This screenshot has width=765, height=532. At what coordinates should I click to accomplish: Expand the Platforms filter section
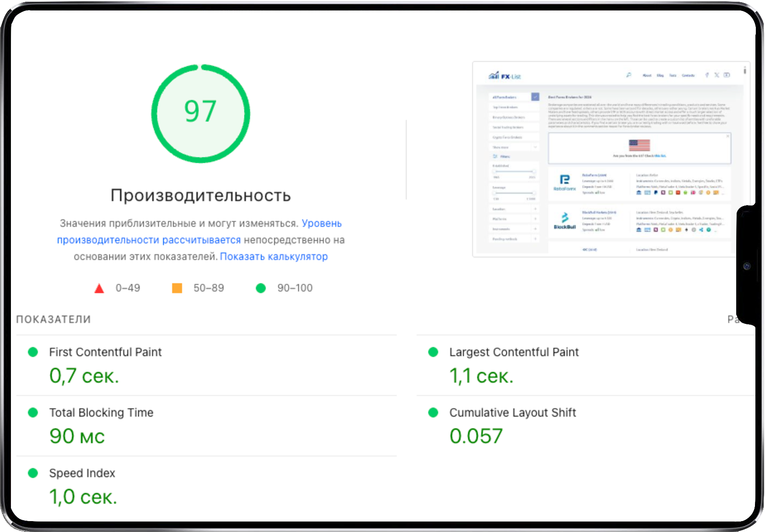pyautogui.click(x=514, y=219)
